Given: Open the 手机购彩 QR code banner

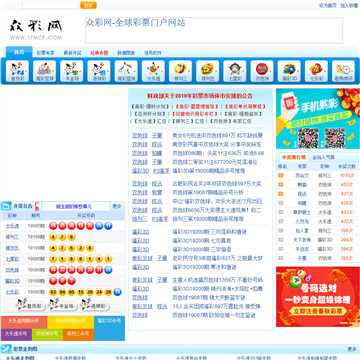Looking at the screenshot, I should click(x=318, y=118).
